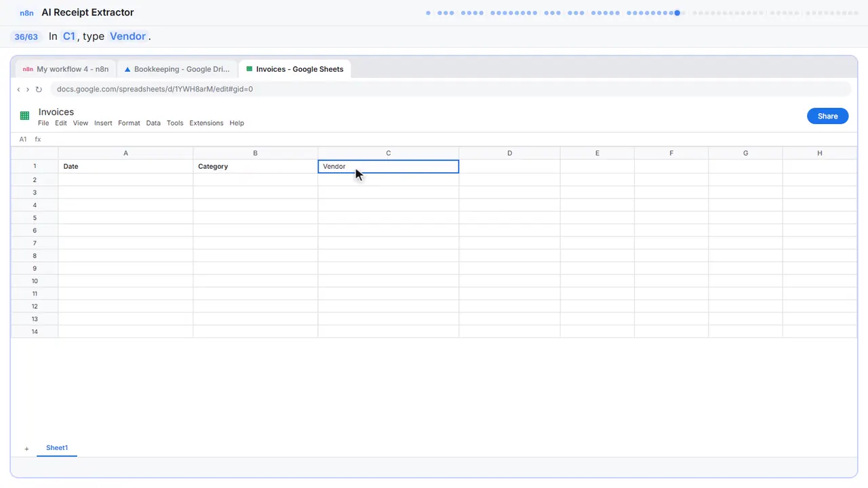Click the A1 cell reference box
This screenshot has width=868, height=488.
tap(23, 139)
